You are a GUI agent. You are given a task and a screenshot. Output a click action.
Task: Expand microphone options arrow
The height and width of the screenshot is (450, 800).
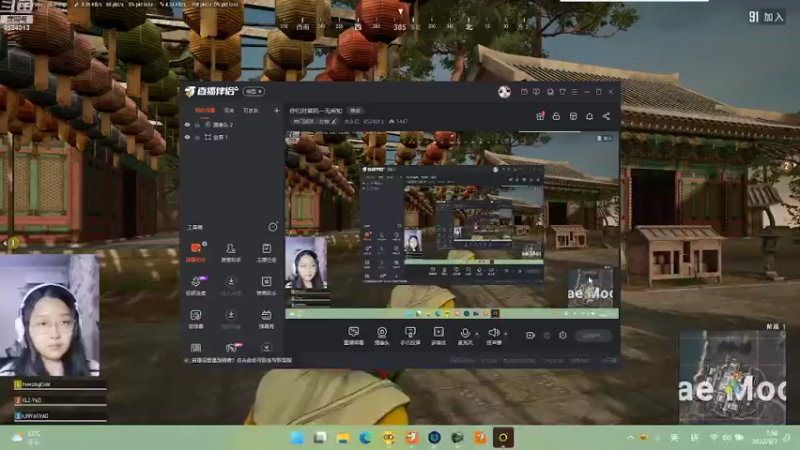coord(477,334)
